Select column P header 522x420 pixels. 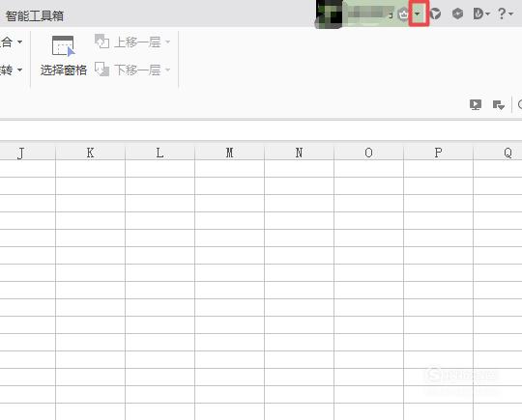tap(438, 153)
